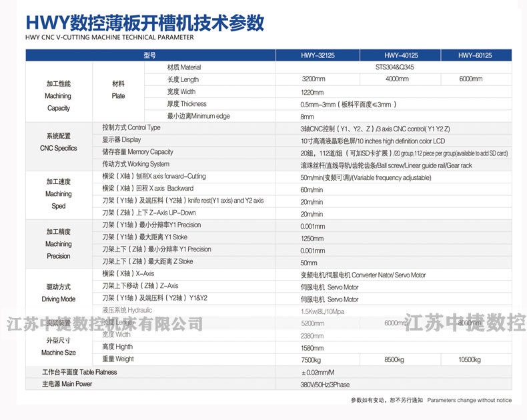Click the X axis Backward row label
This screenshot has height=420, width=527.
148,189
